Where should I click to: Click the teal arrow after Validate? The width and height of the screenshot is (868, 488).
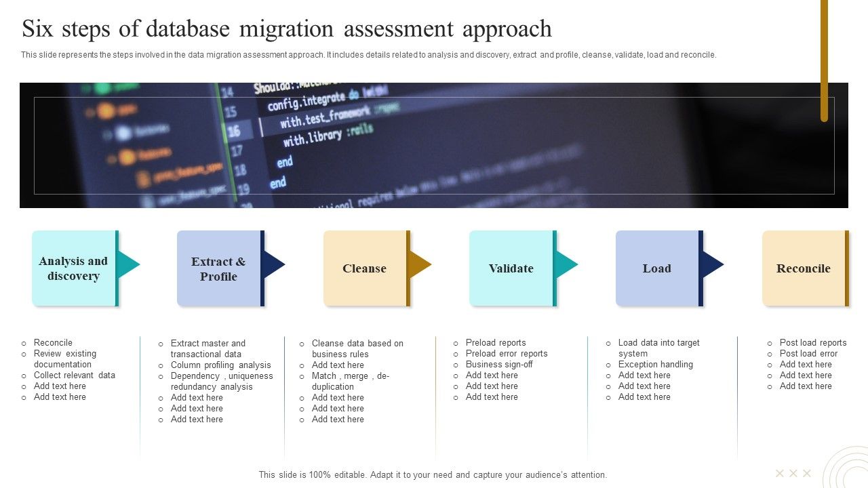pos(566,265)
